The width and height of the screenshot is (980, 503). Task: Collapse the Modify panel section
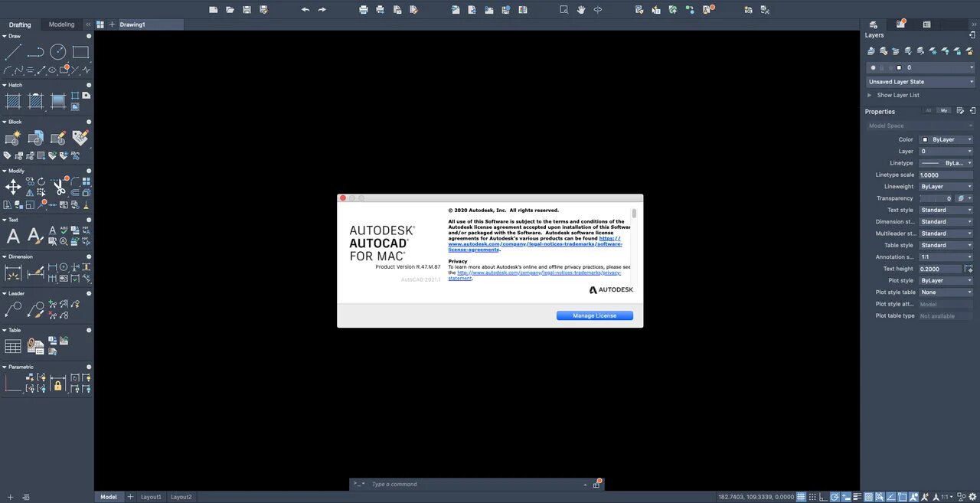point(3,171)
